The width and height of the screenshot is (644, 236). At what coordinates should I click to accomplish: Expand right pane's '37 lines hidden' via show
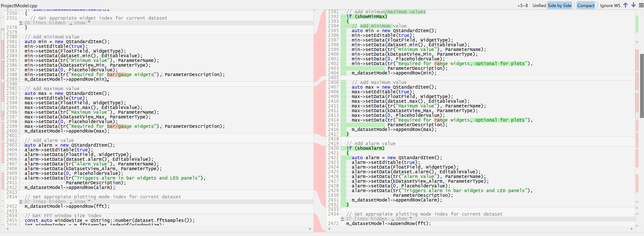(401, 219)
